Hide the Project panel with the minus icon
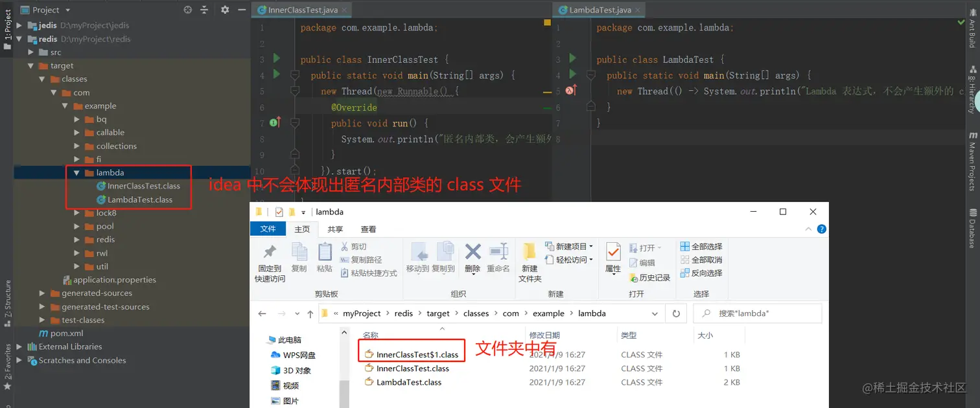 pyautogui.click(x=241, y=10)
